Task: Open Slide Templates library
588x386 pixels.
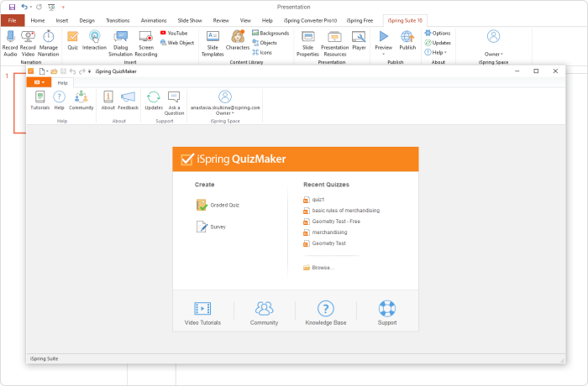Action: click(x=213, y=43)
